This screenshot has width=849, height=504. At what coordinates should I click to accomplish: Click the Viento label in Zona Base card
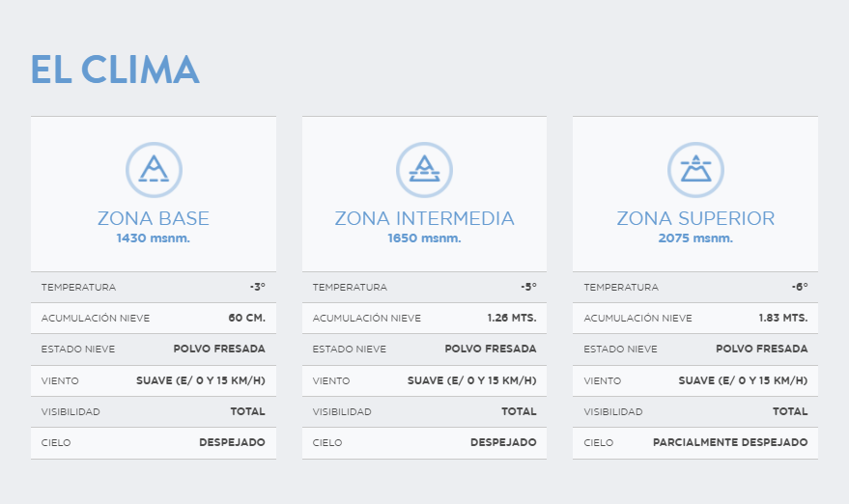pyautogui.click(x=60, y=380)
